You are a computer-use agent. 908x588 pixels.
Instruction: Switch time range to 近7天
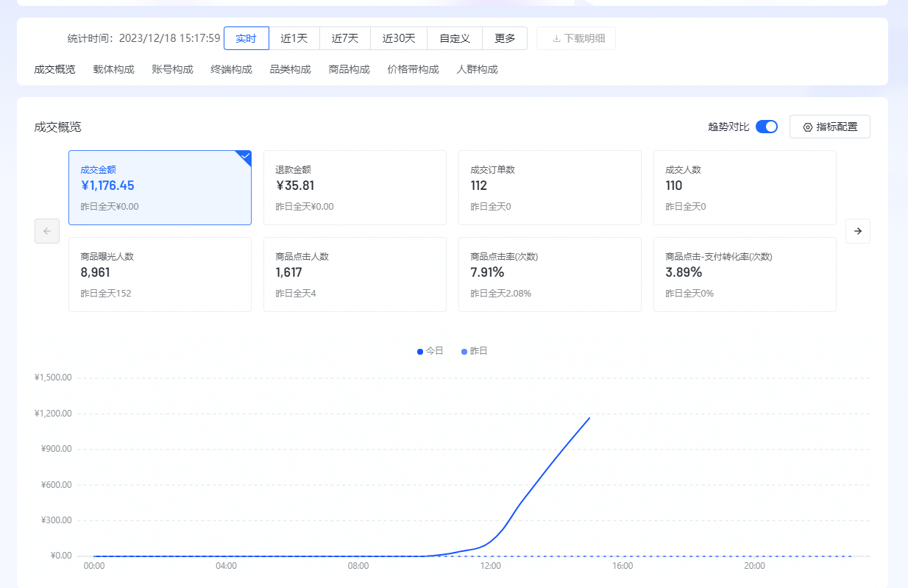coord(345,38)
